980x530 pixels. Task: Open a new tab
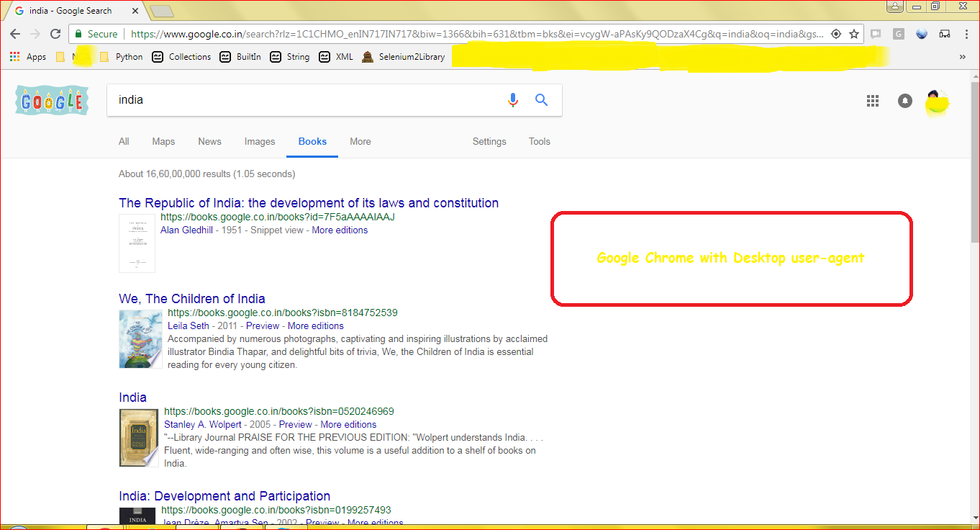tap(162, 11)
